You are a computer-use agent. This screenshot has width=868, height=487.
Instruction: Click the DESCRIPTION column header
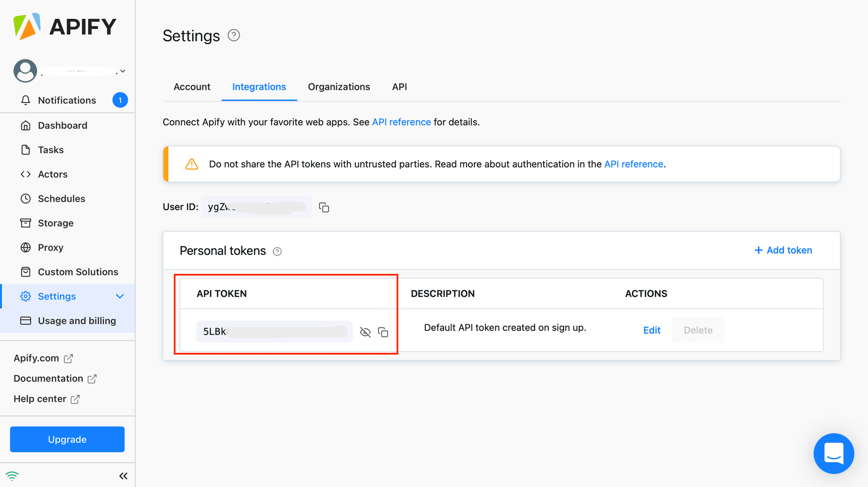point(443,293)
